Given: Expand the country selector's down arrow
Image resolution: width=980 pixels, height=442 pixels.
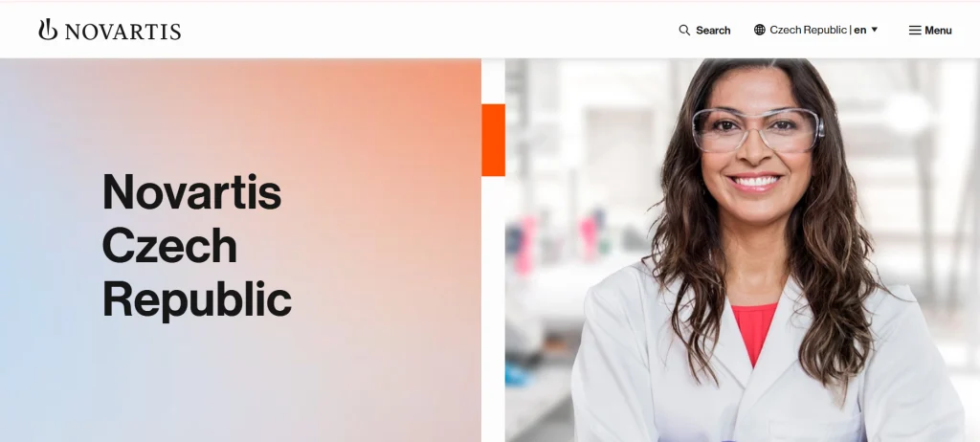Looking at the screenshot, I should (x=875, y=30).
